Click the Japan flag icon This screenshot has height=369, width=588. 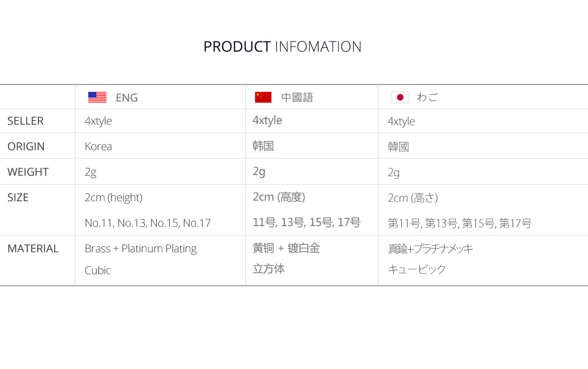(x=400, y=97)
